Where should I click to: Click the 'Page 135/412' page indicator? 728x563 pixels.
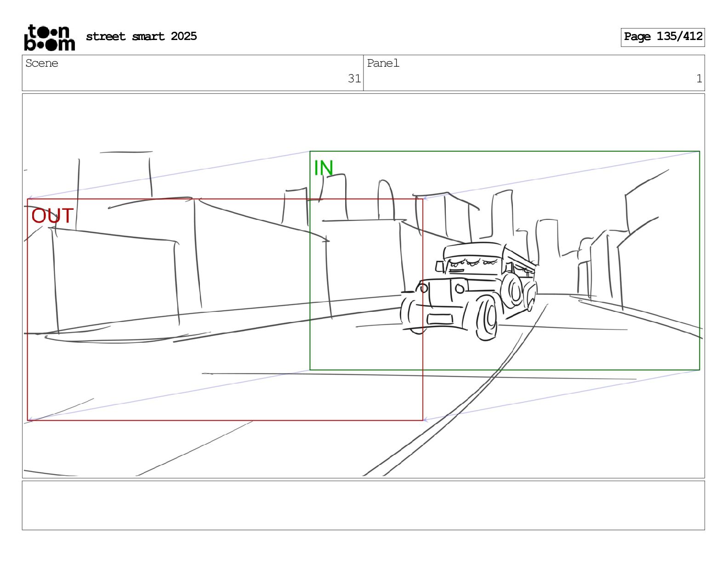tap(663, 37)
